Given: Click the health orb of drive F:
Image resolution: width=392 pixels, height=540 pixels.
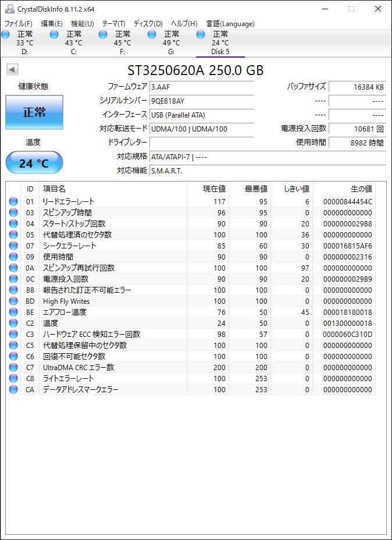Looking at the screenshot, I should pyautogui.click(x=104, y=34).
